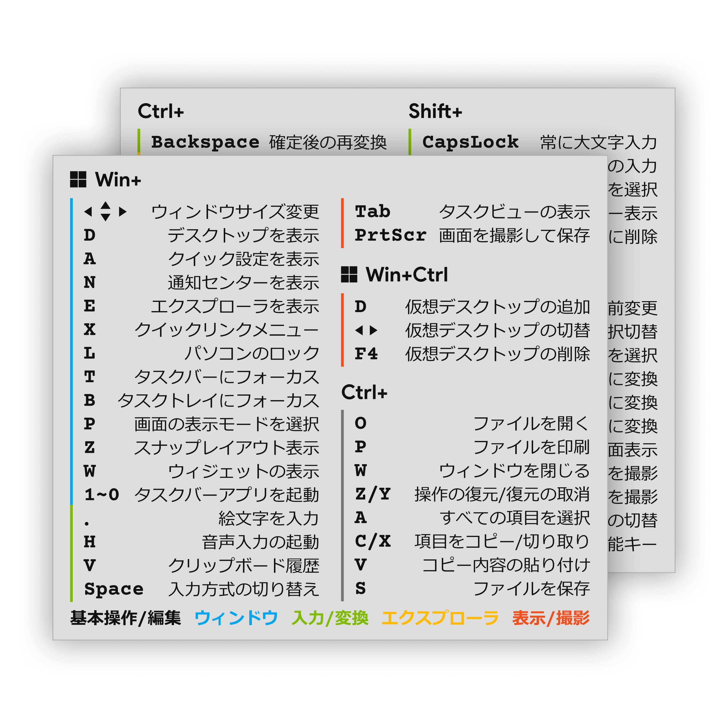This screenshot has height=728, width=728.
Task: Click the Windows logo beside Win+Ctrl heading
Action: point(349,275)
